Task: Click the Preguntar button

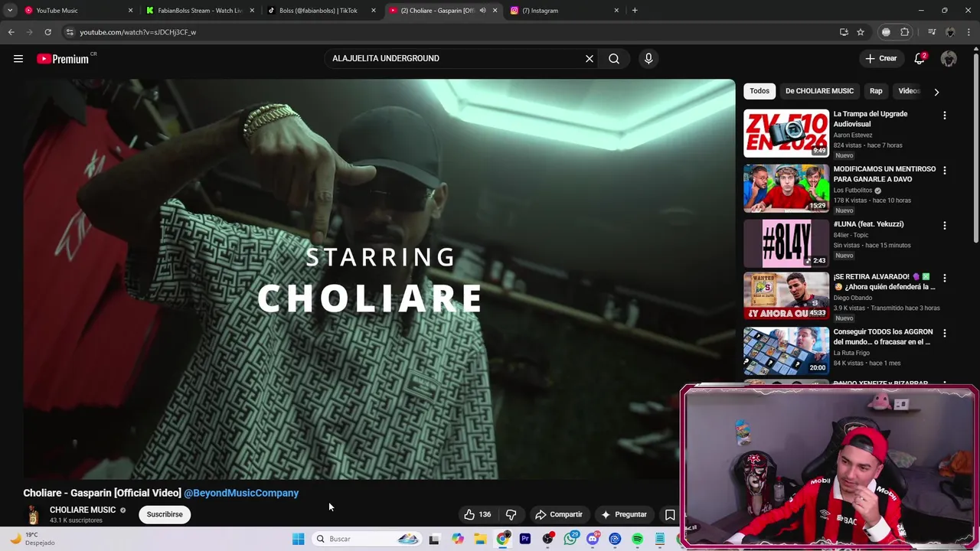Action: pyautogui.click(x=624, y=514)
